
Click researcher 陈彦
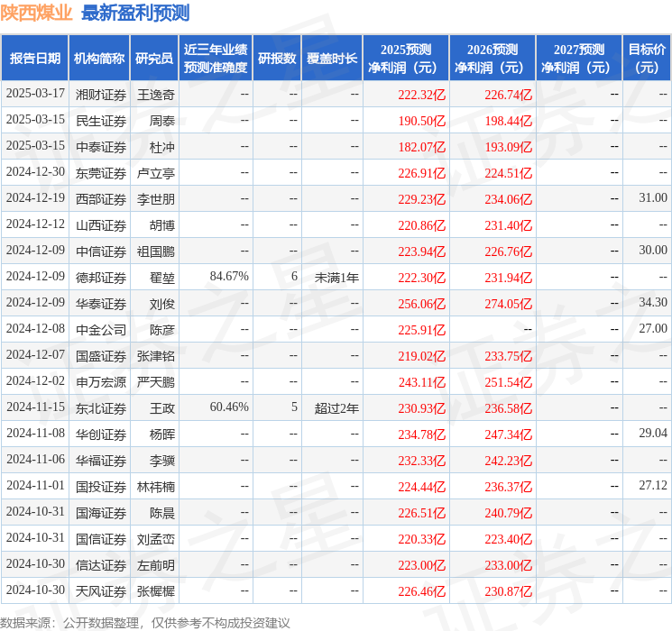coord(162,330)
